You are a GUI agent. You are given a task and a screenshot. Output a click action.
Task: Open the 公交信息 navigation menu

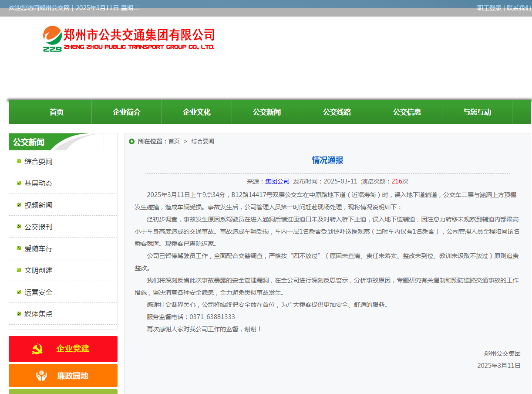(x=407, y=112)
